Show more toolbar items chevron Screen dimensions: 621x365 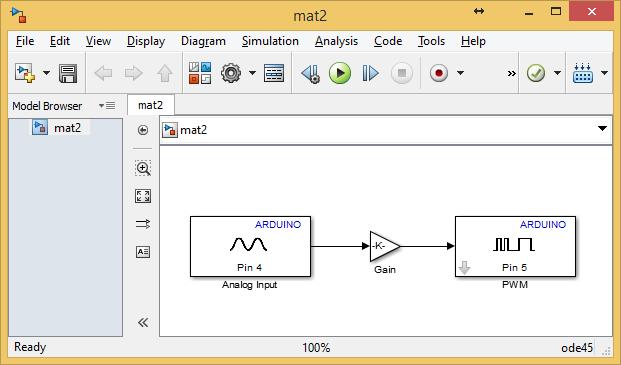pyautogui.click(x=512, y=73)
